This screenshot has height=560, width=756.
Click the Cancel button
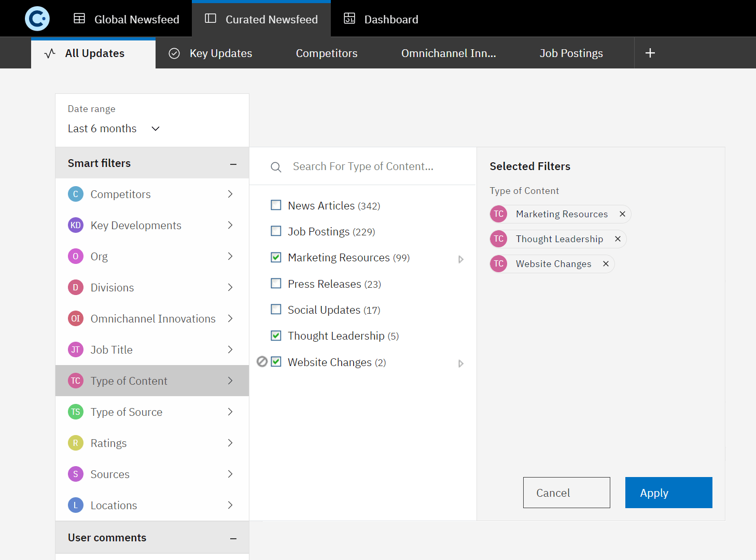(567, 493)
